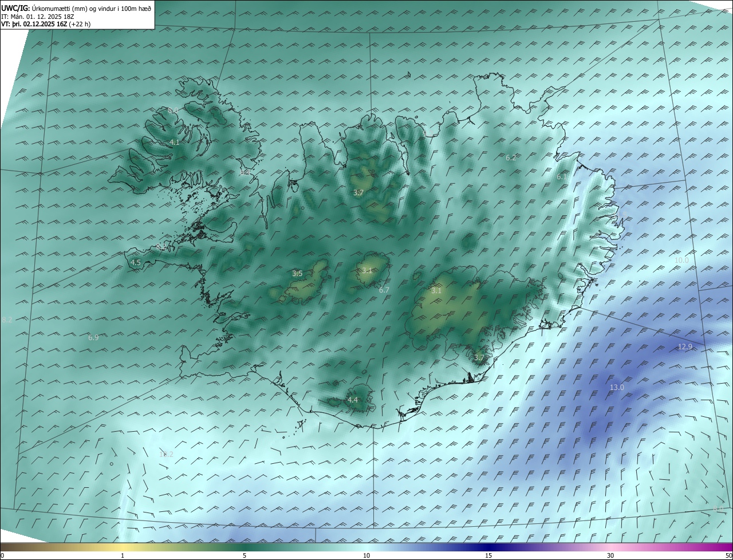The width and height of the screenshot is (733, 560).
Task: Click the colour scale tick label 15
Action: (x=488, y=555)
